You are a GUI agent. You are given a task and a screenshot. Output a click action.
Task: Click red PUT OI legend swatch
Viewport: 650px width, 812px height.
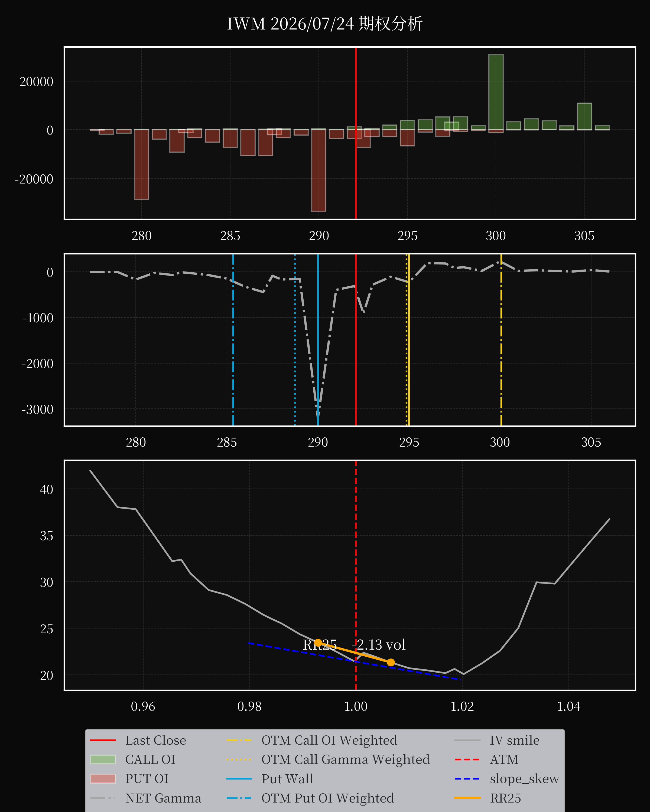point(103,778)
